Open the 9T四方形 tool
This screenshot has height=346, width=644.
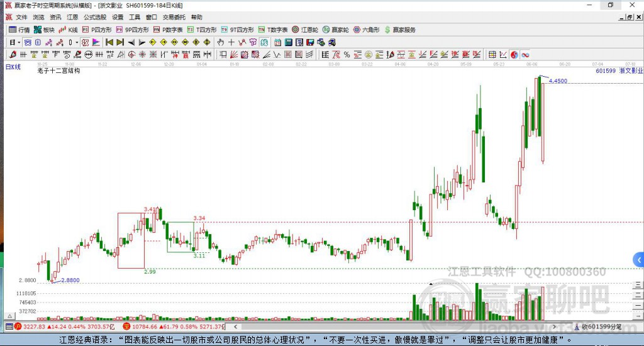click(237, 30)
